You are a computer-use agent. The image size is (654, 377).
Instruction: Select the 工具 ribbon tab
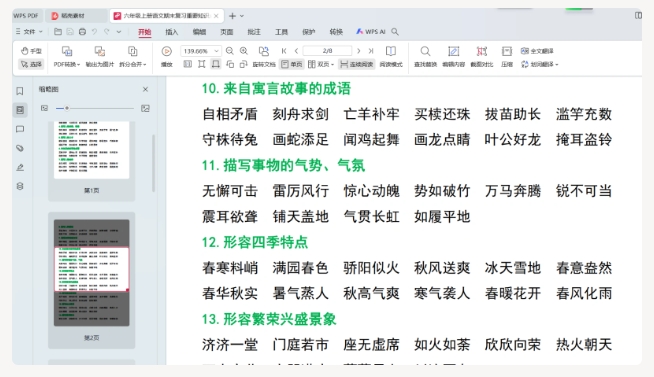(282, 32)
